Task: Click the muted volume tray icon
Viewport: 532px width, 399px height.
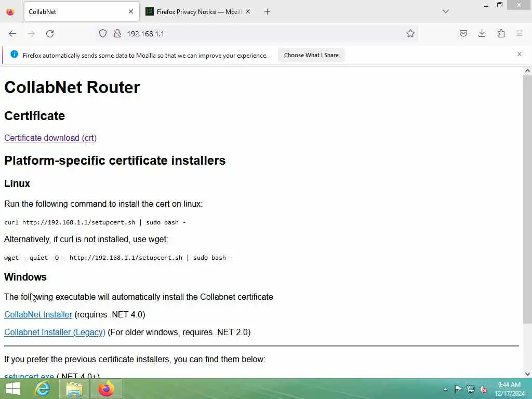Action: (x=483, y=389)
